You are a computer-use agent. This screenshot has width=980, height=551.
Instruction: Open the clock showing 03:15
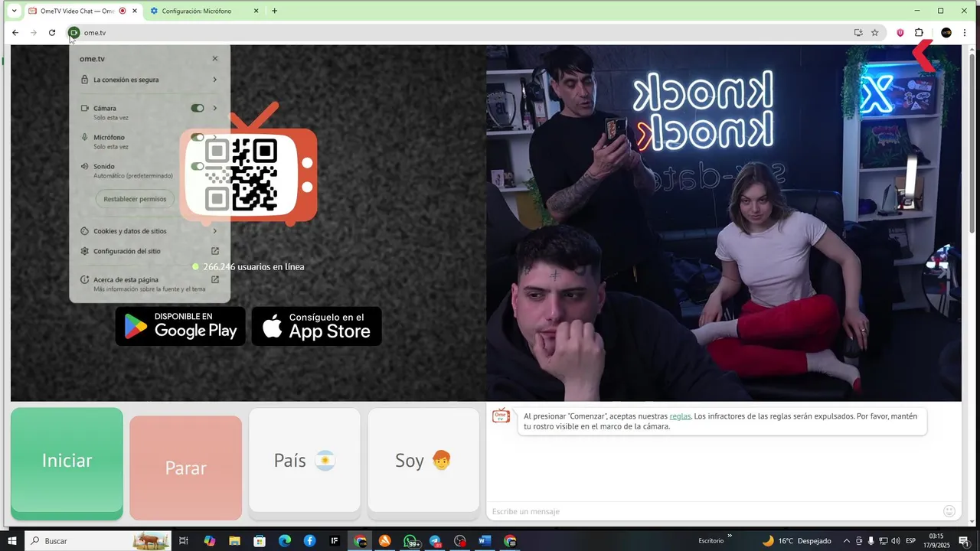936,541
